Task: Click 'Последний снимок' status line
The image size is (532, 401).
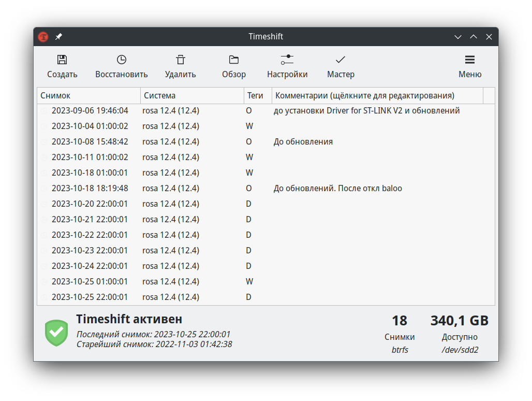Action: coord(153,335)
